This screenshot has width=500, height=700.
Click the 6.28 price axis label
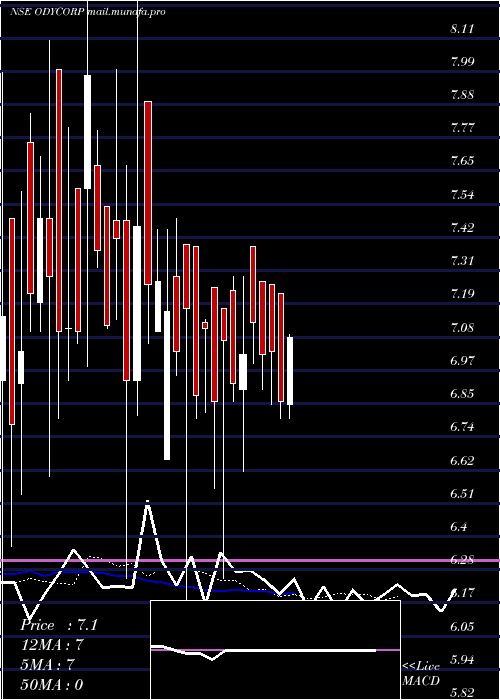point(462,560)
